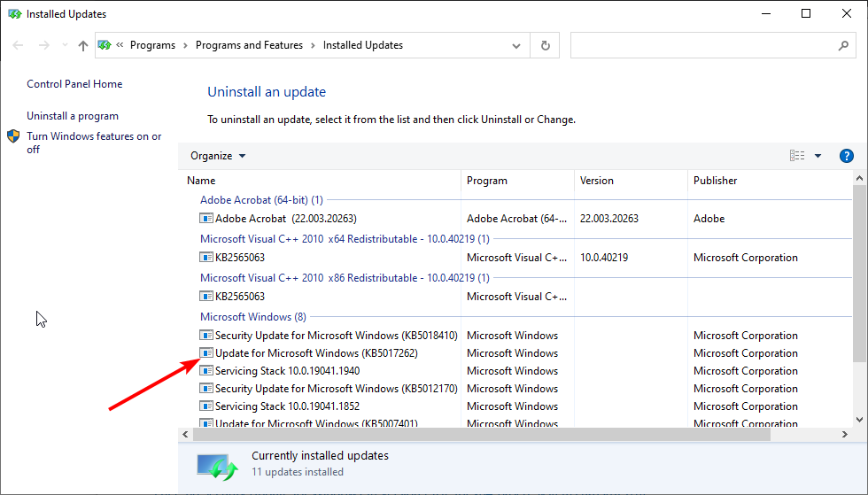Open the More view options dropdown arrow

click(x=818, y=156)
